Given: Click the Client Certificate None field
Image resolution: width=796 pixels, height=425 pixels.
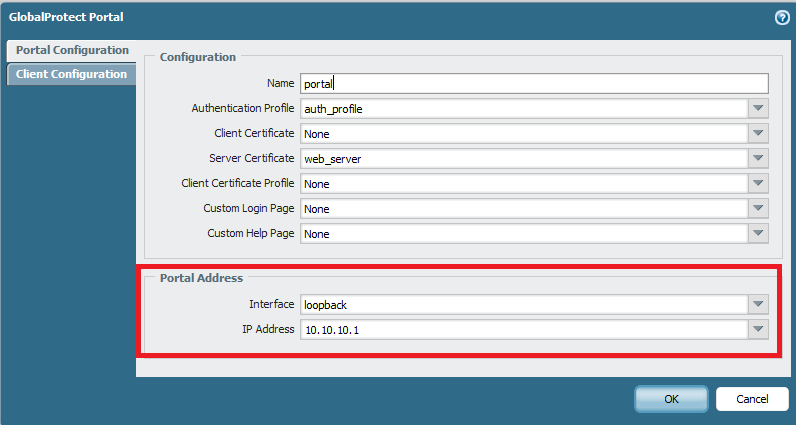Looking at the screenshot, I should click(x=524, y=134).
